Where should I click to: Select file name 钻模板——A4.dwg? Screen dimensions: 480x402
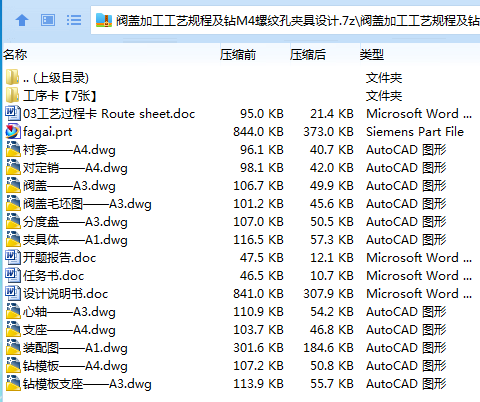tap(75, 366)
